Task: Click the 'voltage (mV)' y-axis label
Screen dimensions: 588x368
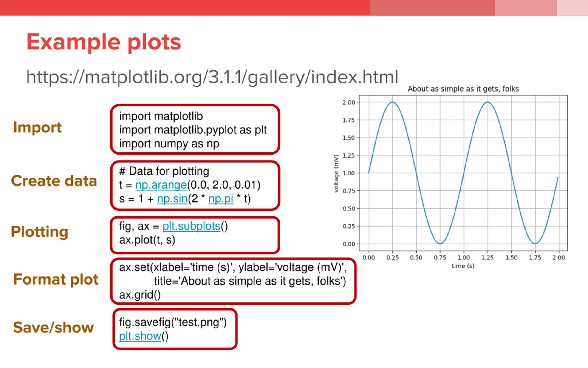Action: 336,173
